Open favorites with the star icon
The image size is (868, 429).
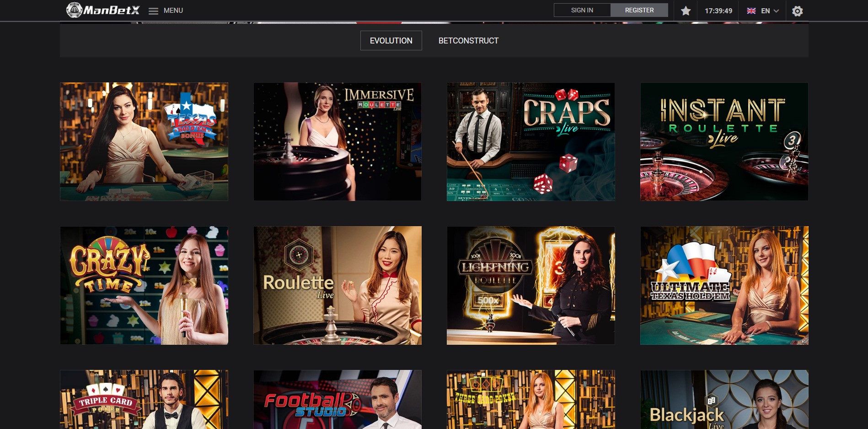tap(686, 11)
